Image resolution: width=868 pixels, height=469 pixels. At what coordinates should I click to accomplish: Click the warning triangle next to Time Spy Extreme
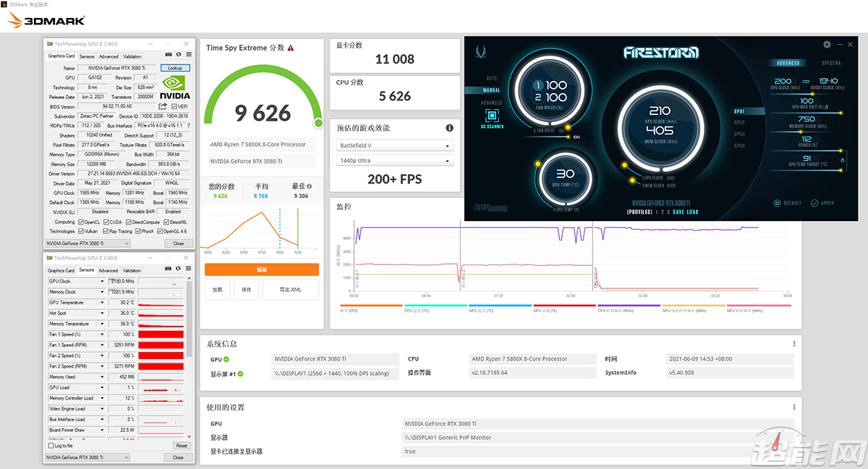(291, 48)
